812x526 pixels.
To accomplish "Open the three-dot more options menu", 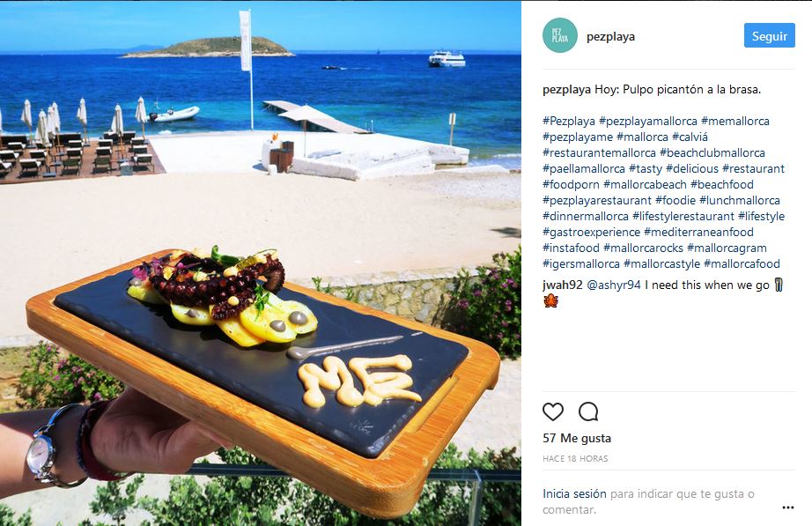I will [787, 507].
